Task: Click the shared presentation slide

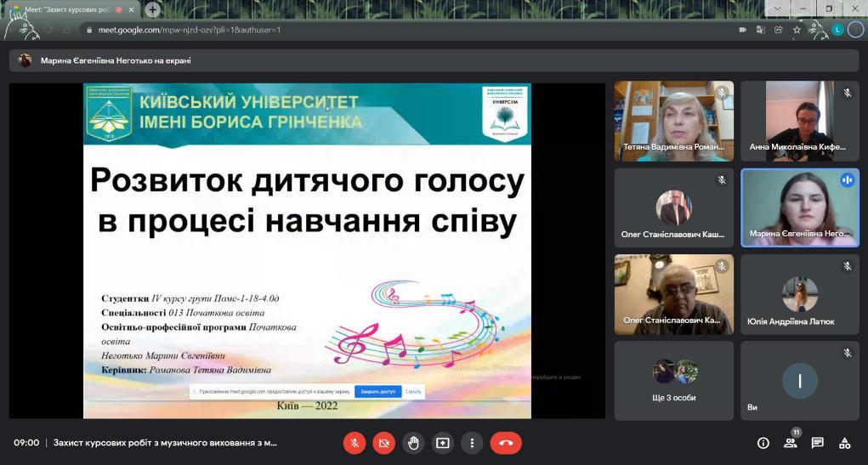Action: tap(307, 251)
